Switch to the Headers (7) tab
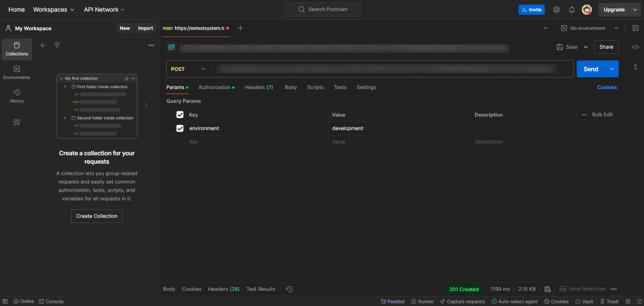The width and height of the screenshot is (644, 306). click(259, 87)
